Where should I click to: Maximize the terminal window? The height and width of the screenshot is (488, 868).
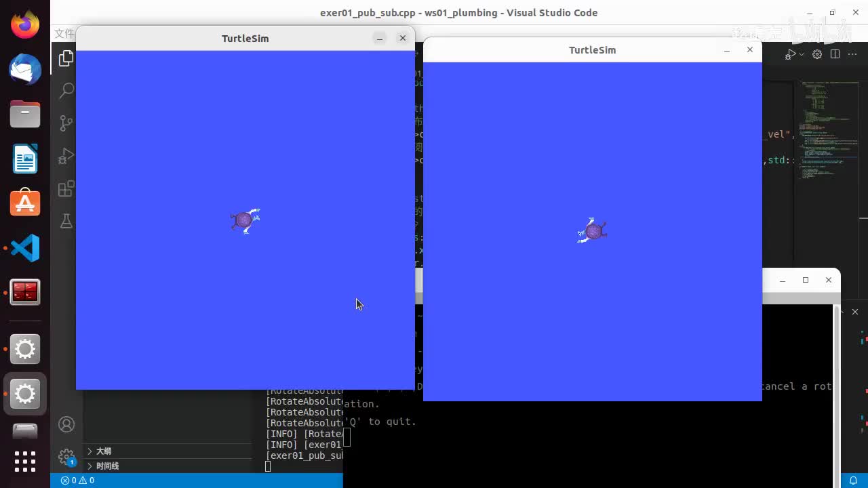click(806, 280)
